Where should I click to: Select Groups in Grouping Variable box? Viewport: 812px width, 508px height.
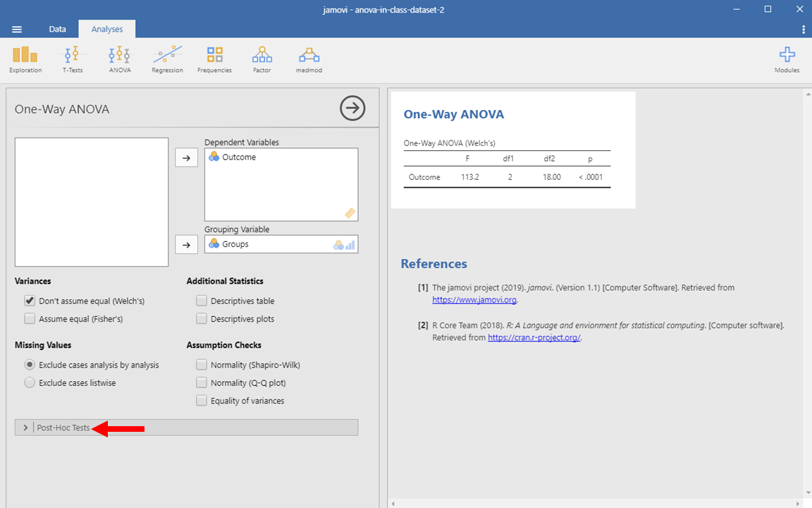tap(235, 244)
